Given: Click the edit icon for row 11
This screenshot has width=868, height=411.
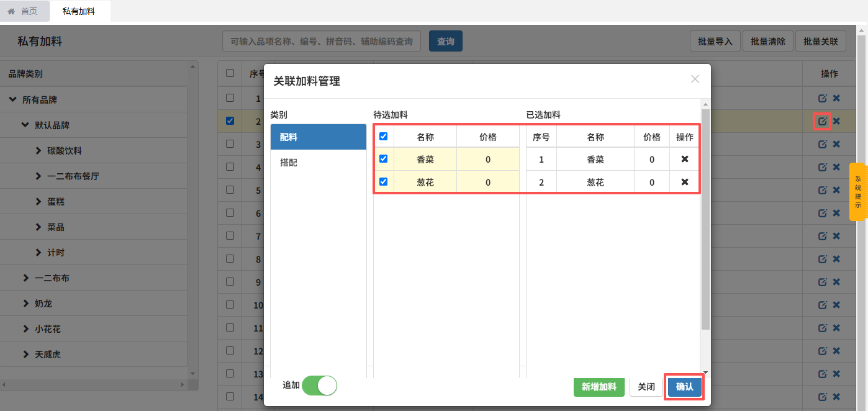Looking at the screenshot, I should click(x=823, y=328).
